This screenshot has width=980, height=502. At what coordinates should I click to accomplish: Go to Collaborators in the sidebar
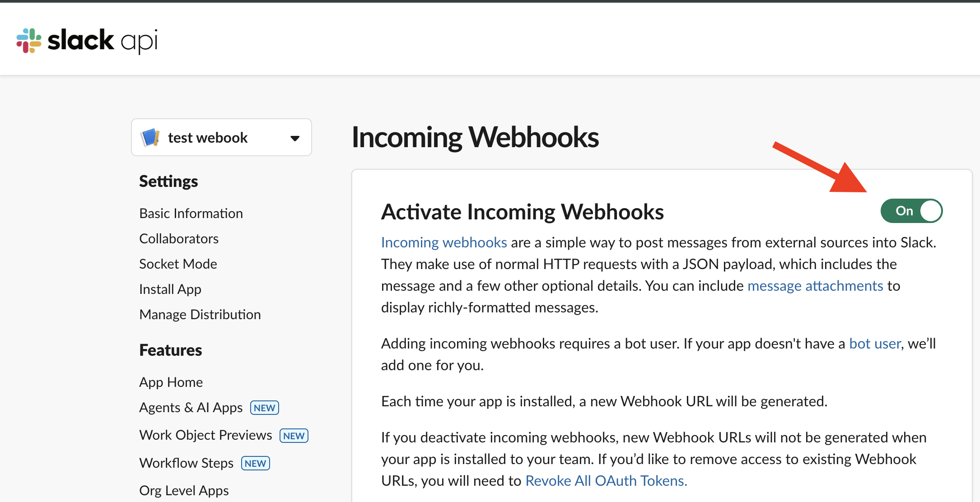point(178,238)
